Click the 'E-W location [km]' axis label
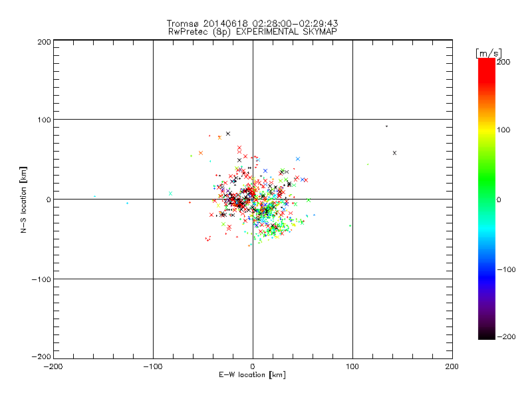 coord(252,375)
